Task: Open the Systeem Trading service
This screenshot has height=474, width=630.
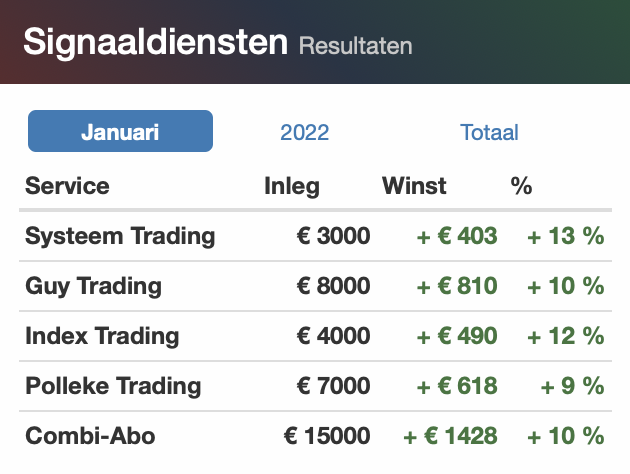Action: click(120, 236)
